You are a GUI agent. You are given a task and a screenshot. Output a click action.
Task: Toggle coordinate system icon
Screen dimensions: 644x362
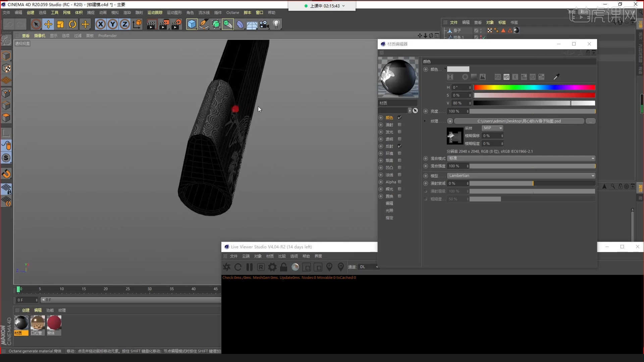pos(137,24)
